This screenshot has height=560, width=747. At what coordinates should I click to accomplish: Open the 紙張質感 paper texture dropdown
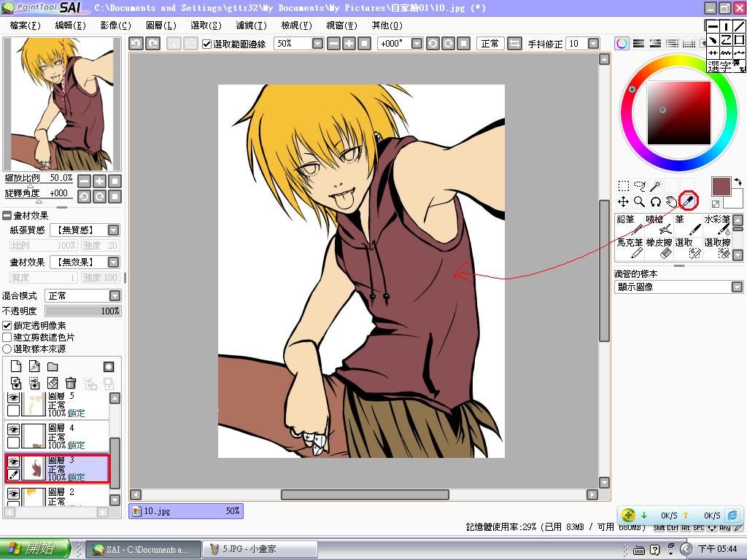click(113, 230)
